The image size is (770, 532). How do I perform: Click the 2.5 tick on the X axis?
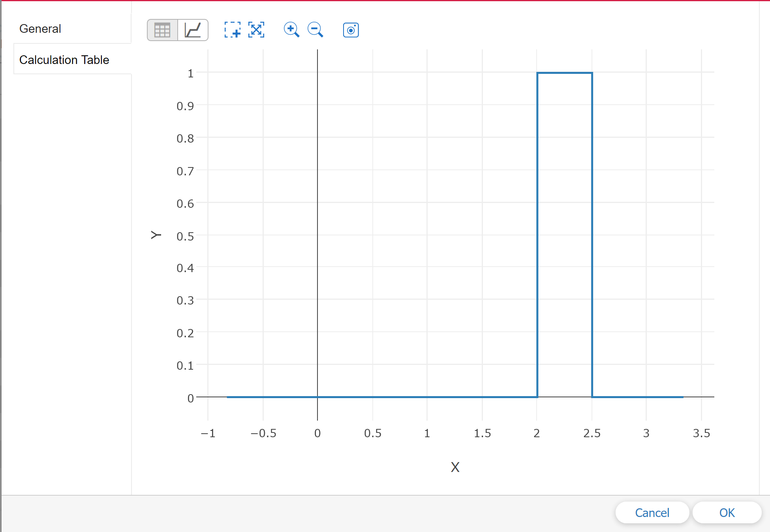click(592, 433)
